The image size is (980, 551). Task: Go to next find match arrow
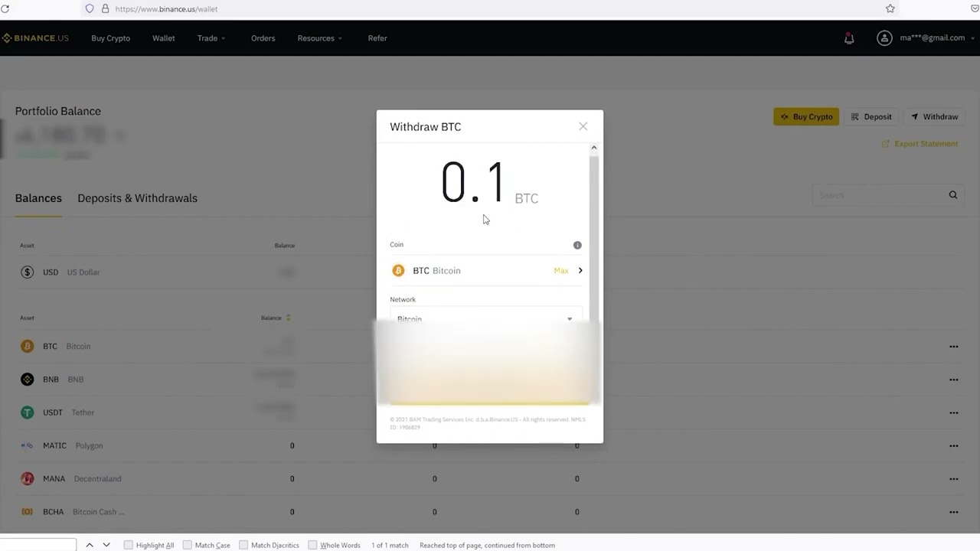point(106,545)
